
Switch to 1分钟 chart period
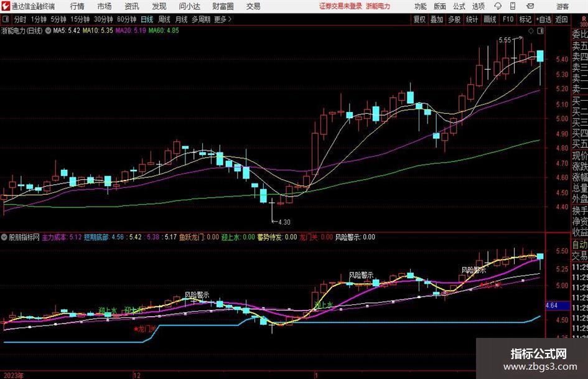click(38, 19)
